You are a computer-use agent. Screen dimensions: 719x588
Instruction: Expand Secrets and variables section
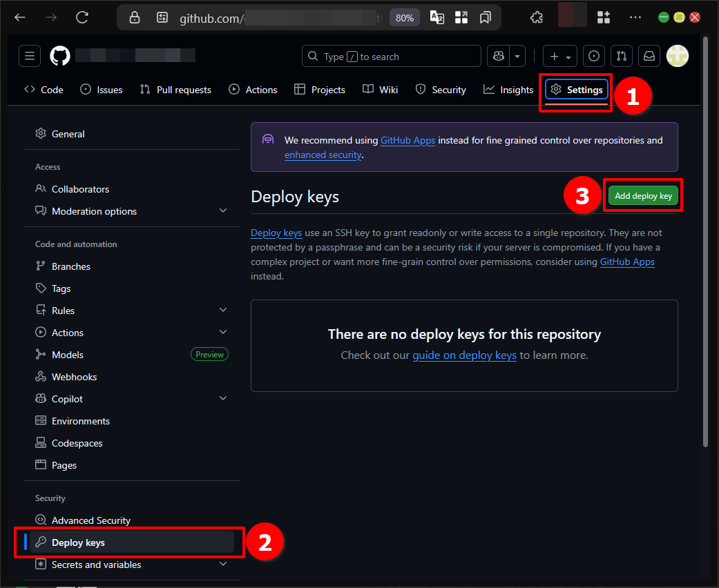(223, 565)
